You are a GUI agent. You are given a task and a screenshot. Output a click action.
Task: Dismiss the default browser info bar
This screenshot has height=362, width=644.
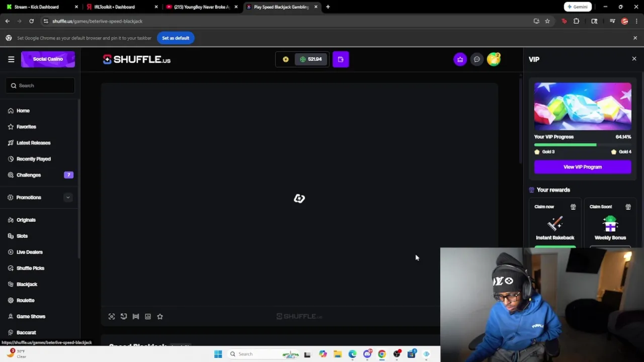635,38
